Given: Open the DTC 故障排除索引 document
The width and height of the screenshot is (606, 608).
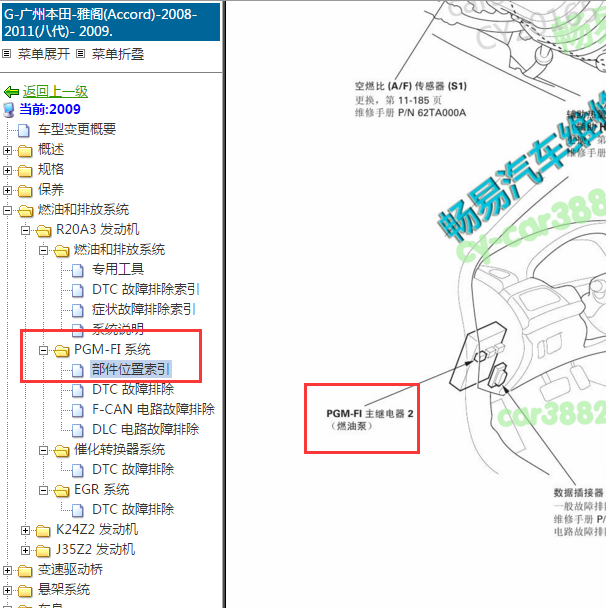Looking at the screenshot, I should pyautogui.click(x=146, y=289).
